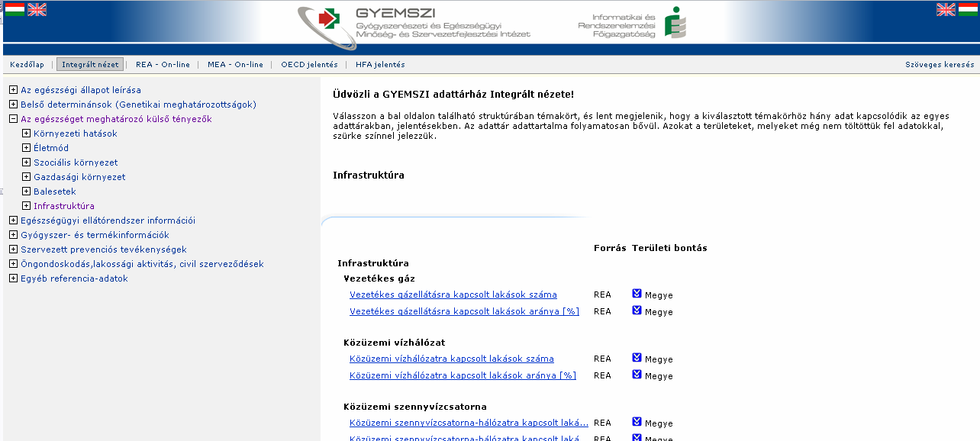Open Közüzemi vízhálózatra kapcsolt lakások aránya [%] link
Image resolution: width=980 pixels, height=441 pixels.
click(463, 375)
